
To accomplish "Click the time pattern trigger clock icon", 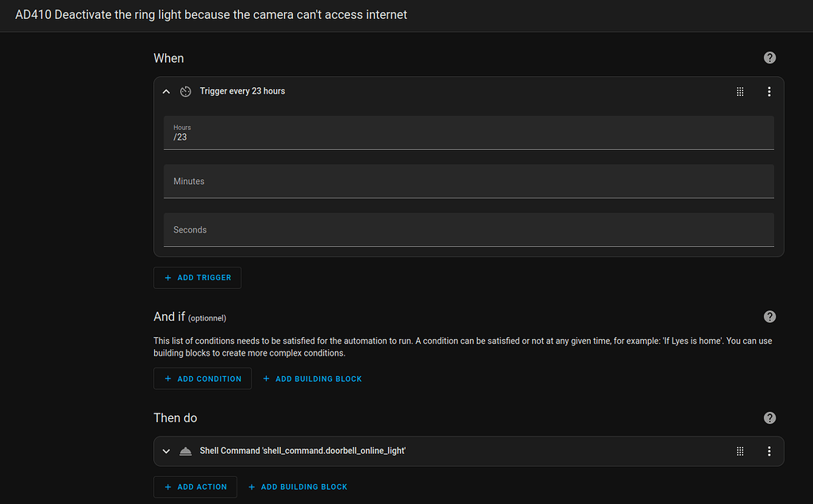I will point(186,91).
